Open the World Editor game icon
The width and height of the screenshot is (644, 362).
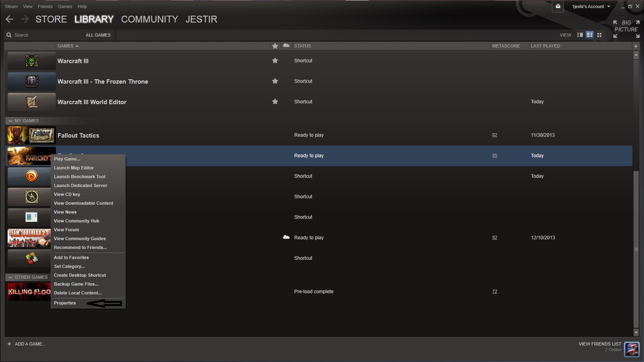tap(32, 102)
